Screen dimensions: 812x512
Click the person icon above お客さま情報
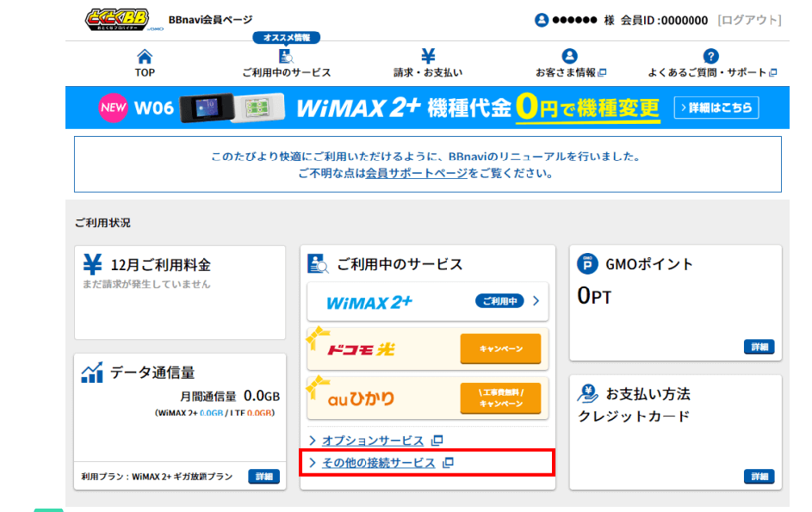pos(570,56)
